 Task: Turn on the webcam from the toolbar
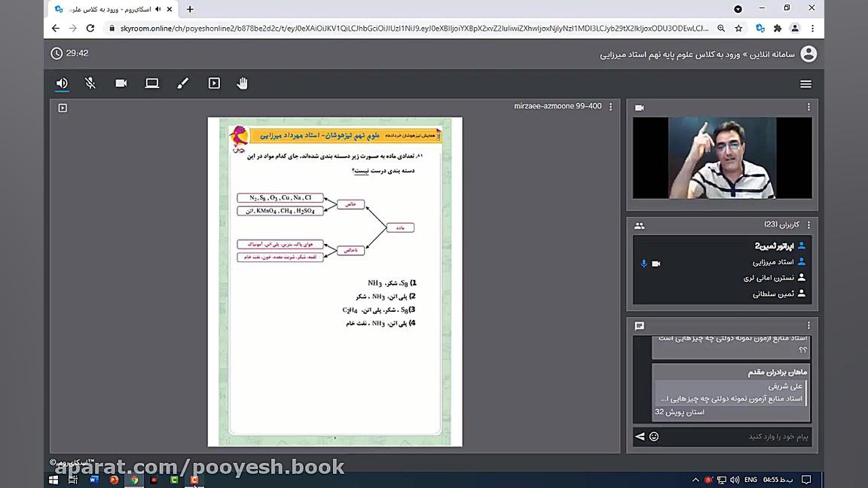[121, 83]
